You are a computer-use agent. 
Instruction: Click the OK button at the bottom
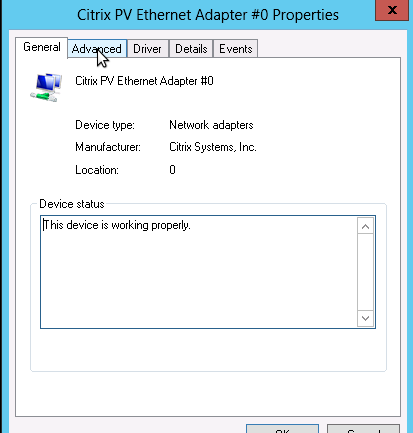tap(282, 429)
